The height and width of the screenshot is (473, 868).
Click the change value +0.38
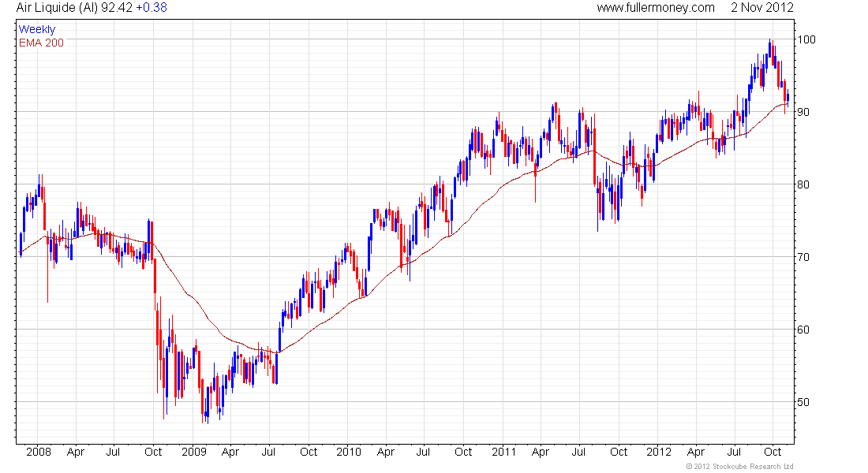tap(152, 8)
